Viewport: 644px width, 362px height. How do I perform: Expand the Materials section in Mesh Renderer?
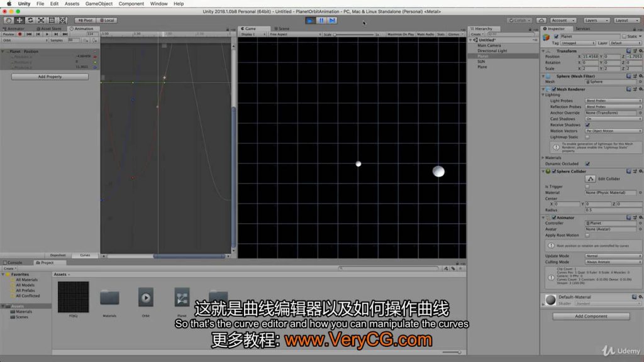tap(543, 158)
